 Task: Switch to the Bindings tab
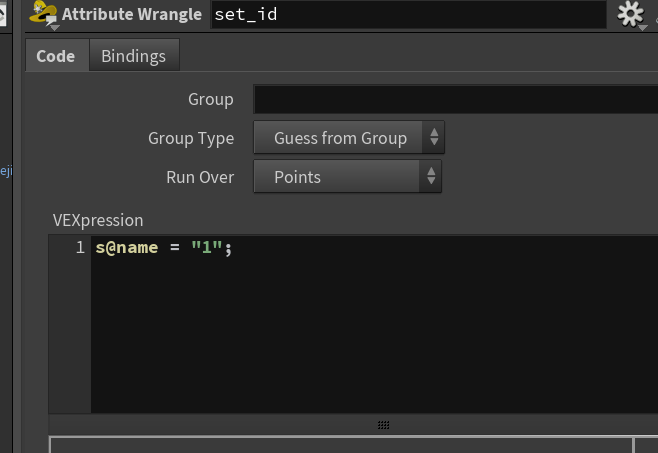[x=134, y=56]
